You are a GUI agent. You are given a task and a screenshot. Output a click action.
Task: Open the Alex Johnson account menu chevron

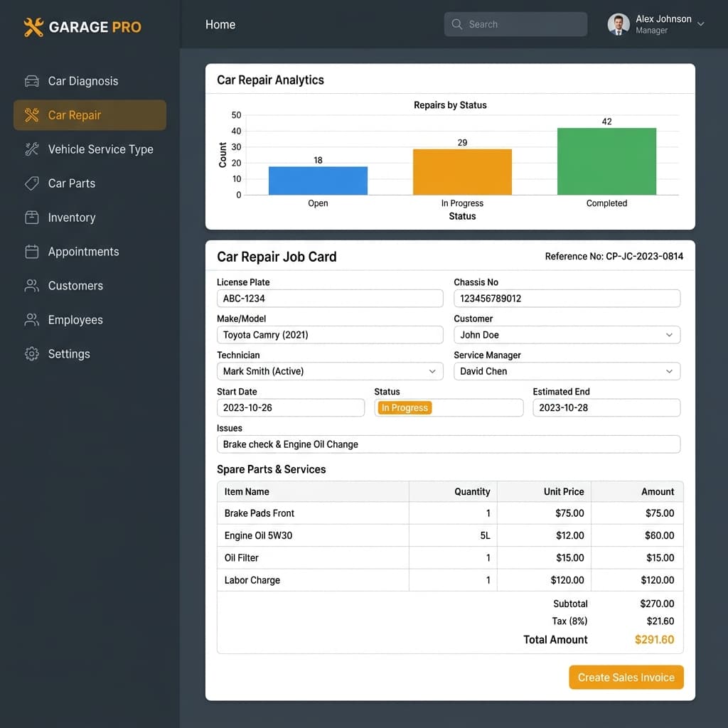click(700, 24)
